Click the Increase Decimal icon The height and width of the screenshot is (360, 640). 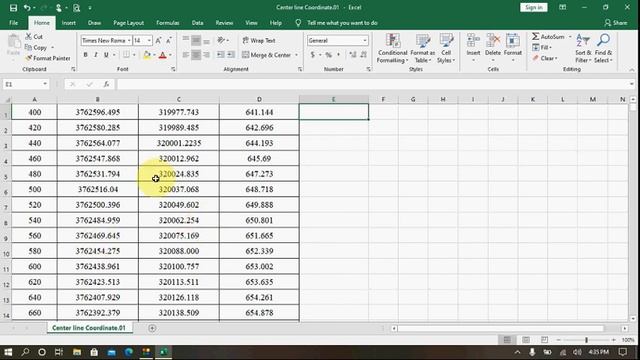pos(353,55)
